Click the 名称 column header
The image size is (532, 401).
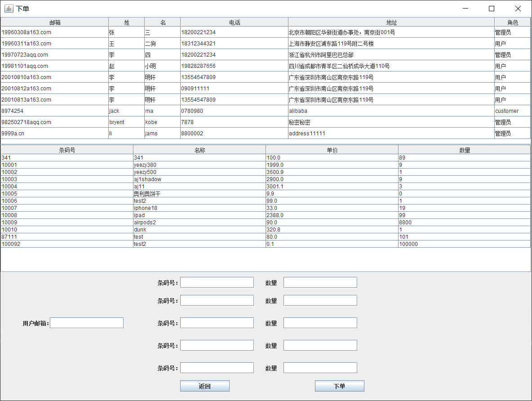(x=199, y=149)
